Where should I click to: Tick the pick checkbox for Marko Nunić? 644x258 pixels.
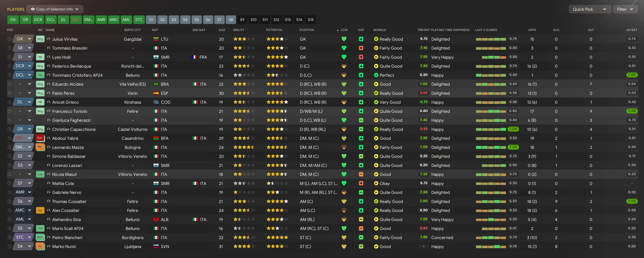tap(9, 247)
